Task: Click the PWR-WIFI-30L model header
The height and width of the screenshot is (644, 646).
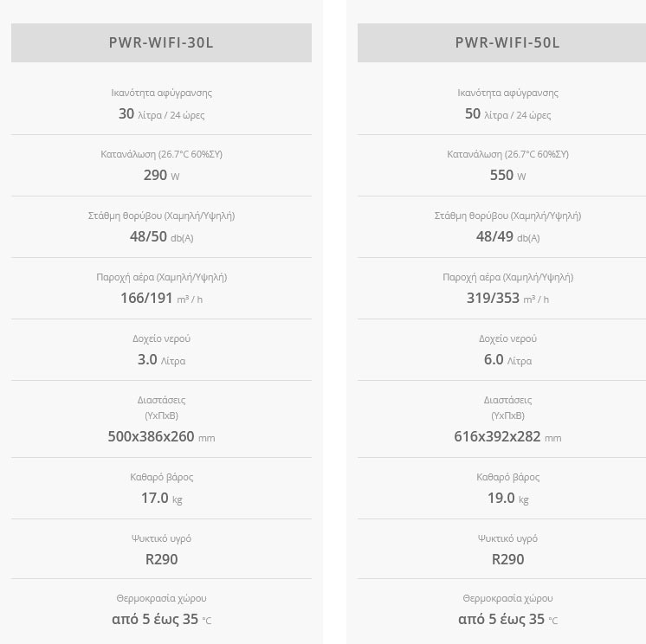Action: tap(161, 42)
